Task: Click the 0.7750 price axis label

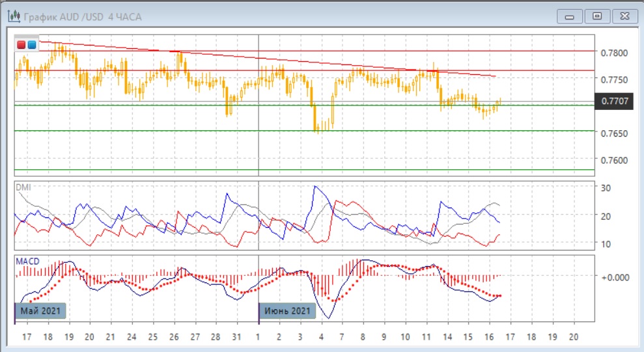Action: pos(614,79)
